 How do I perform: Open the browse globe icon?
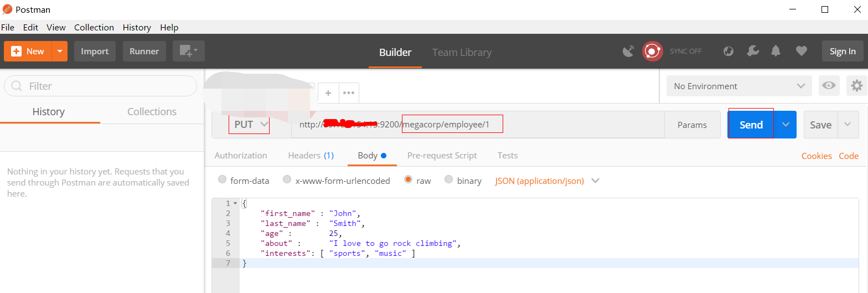(x=728, y=52)
